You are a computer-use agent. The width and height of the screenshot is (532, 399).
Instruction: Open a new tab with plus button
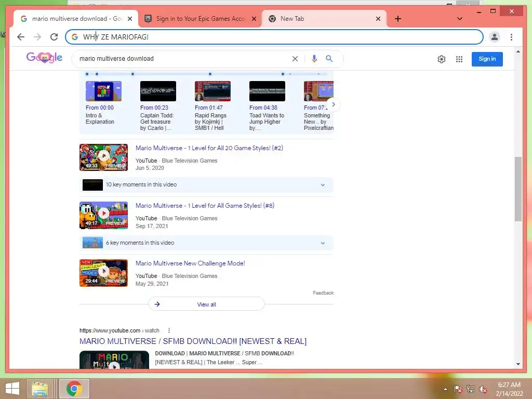tap(397, 19)
